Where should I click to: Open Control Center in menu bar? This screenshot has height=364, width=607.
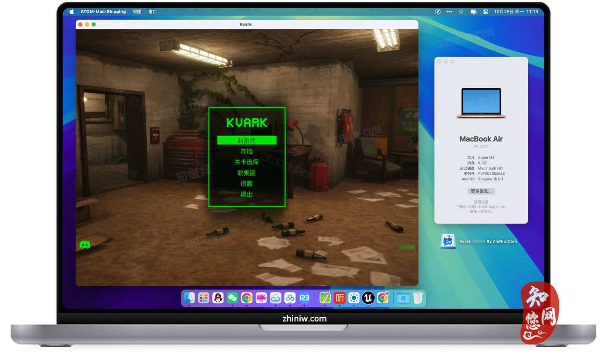click(x=485, y=12)
